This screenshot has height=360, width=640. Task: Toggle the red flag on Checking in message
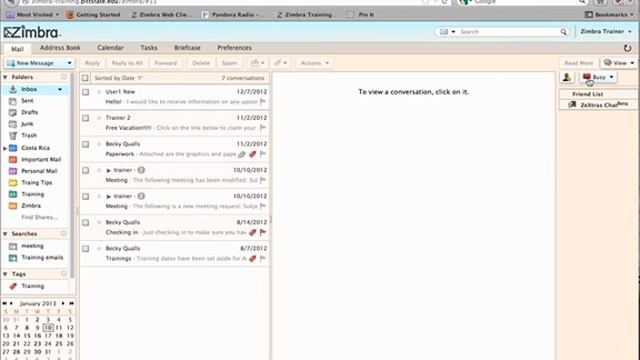click(263, 232)
